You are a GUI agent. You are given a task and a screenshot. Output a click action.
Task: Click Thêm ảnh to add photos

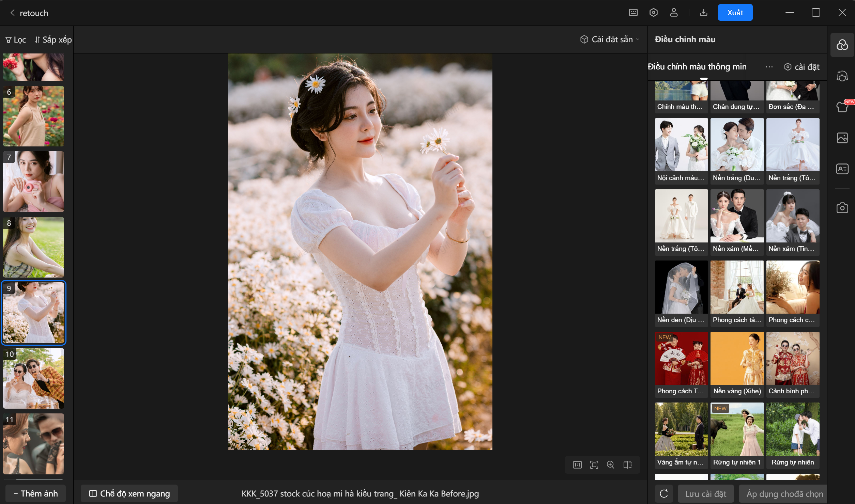[x=35, y=493]
